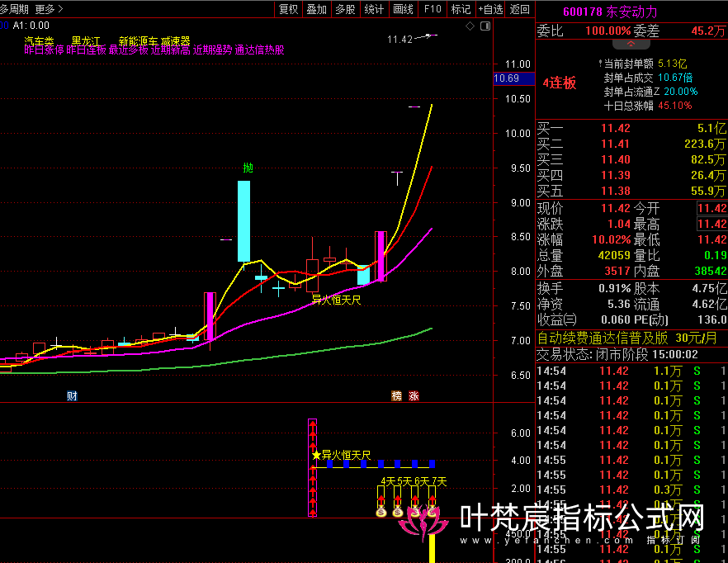
Task: Click 返回 to go back
Action: tap(519, 9)
